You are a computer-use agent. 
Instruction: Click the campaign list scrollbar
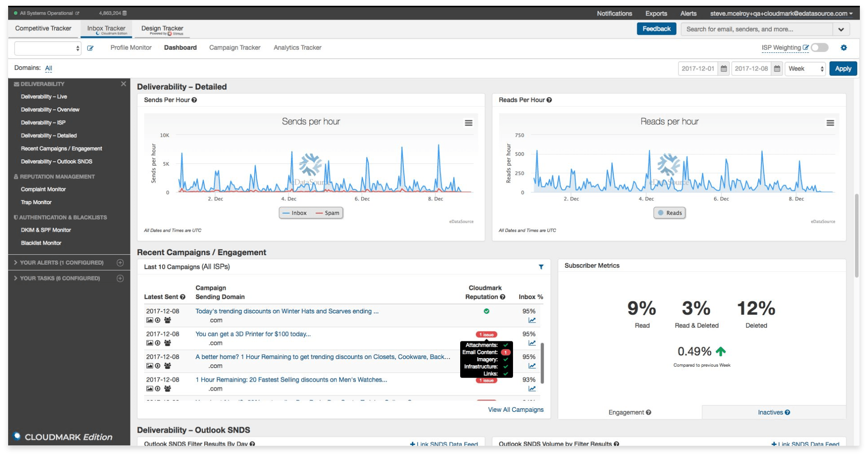click(x=542, y=363)
